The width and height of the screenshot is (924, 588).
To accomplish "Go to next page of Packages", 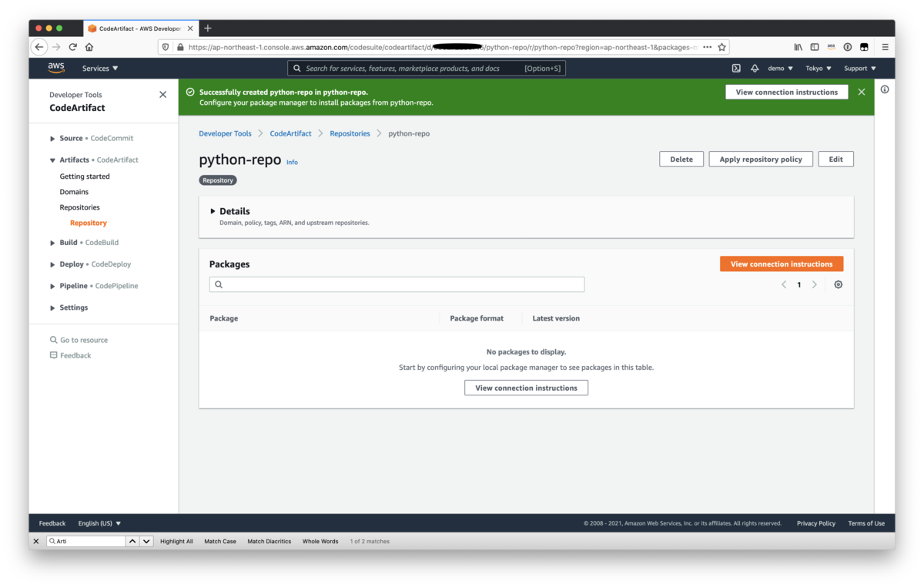I will tap(814, 284).
